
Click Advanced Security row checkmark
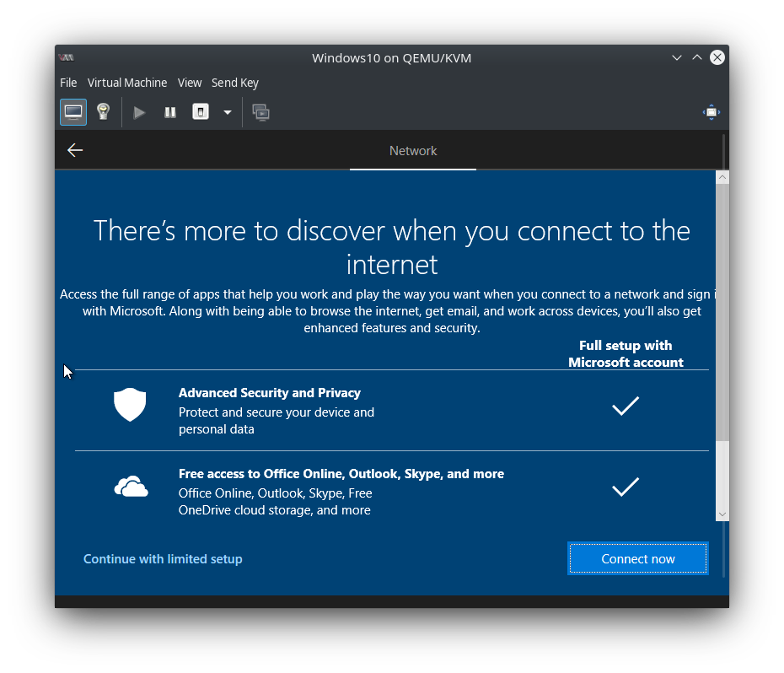tap(626, 406)
